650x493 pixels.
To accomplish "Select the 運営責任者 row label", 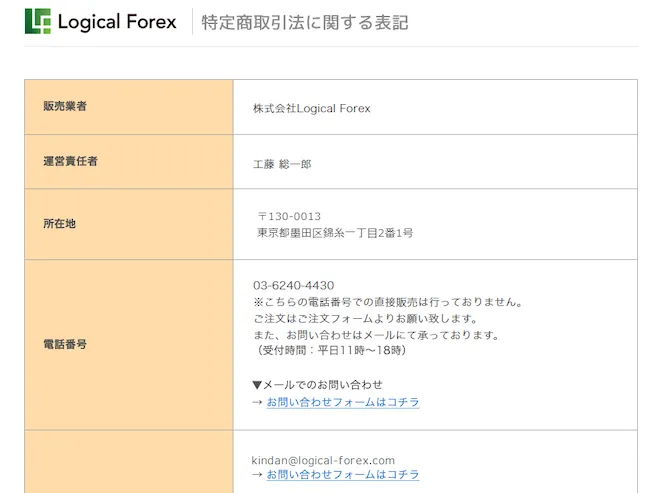I will coord(70,161).
